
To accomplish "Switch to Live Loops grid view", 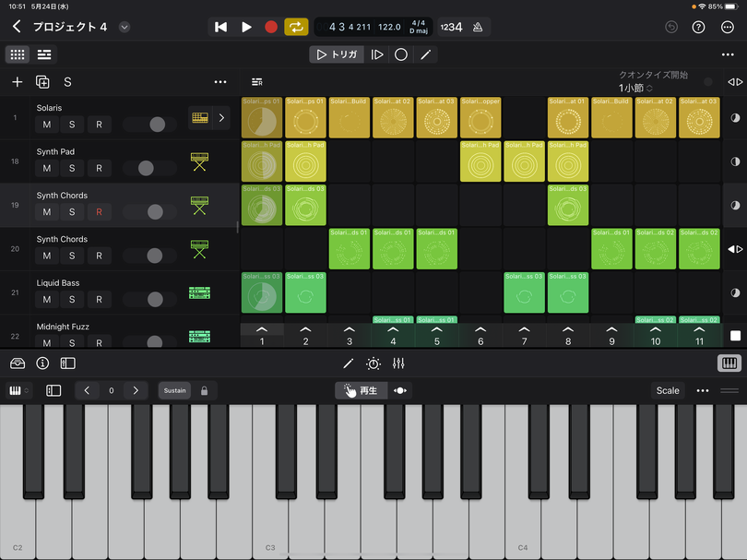I will pos(18,54).
